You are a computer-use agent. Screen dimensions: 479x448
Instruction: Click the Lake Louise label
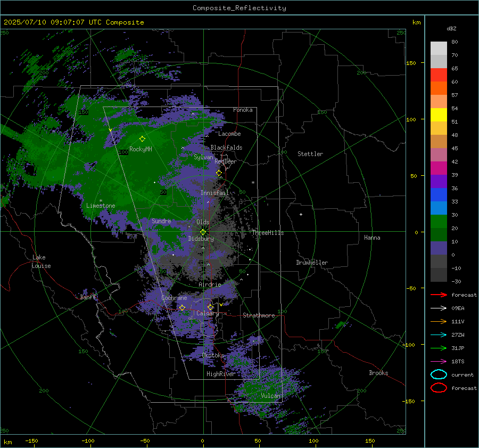(41, 262)
